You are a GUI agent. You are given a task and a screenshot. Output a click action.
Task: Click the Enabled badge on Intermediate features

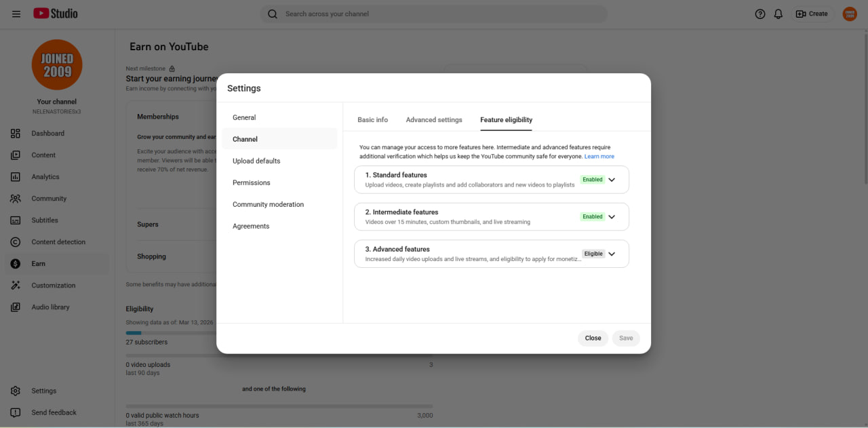coord(593,217)
